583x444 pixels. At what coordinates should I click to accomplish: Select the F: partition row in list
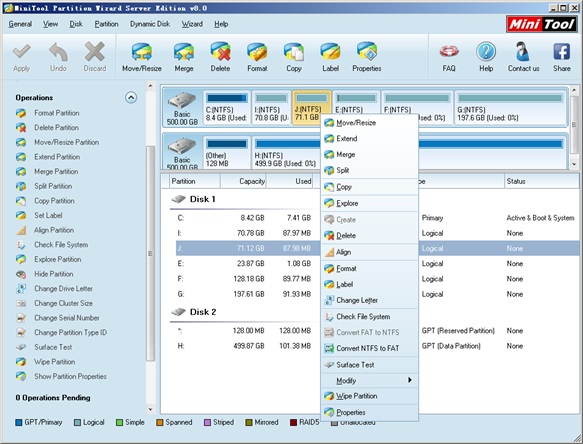[377, 279]
